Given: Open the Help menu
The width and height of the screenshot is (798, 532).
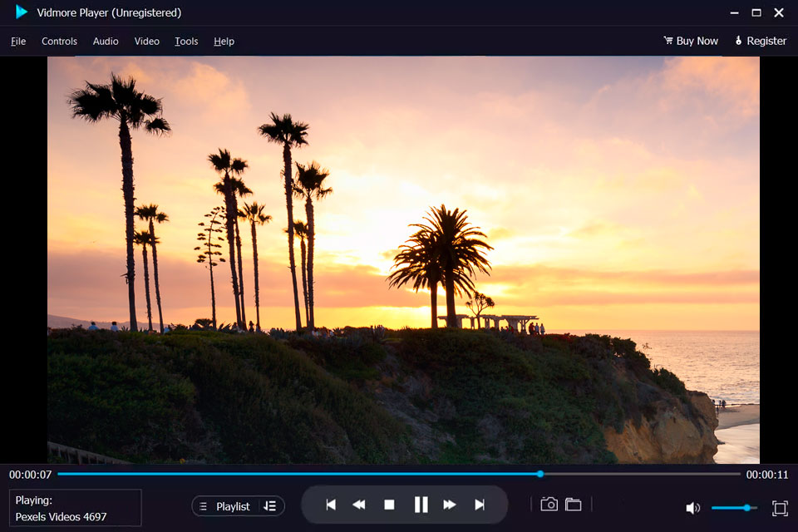Looking at the screenshot, I should coord(224,42).
